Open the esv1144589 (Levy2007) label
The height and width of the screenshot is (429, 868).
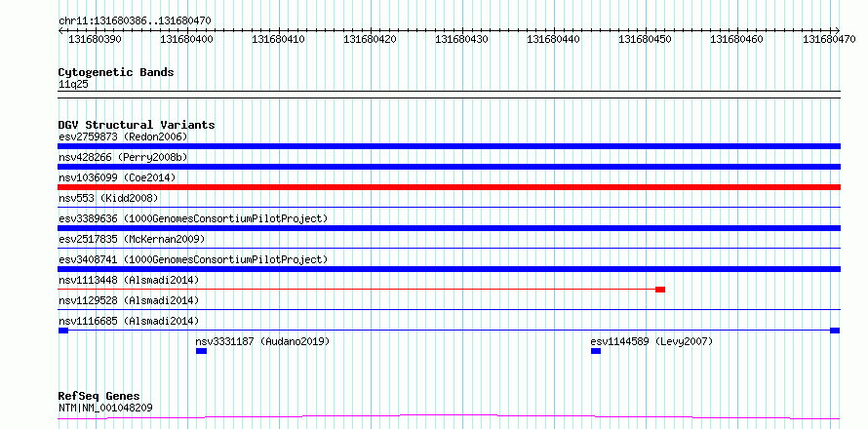(651, 341)
